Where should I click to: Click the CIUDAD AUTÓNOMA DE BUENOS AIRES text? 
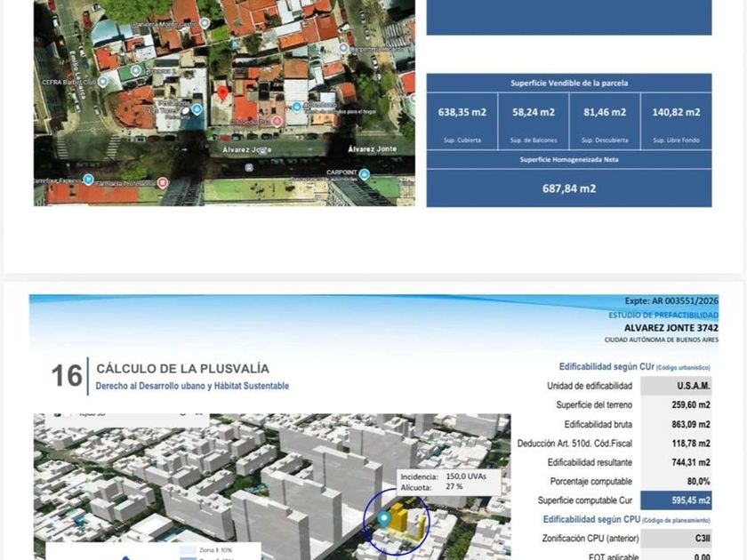662,340
